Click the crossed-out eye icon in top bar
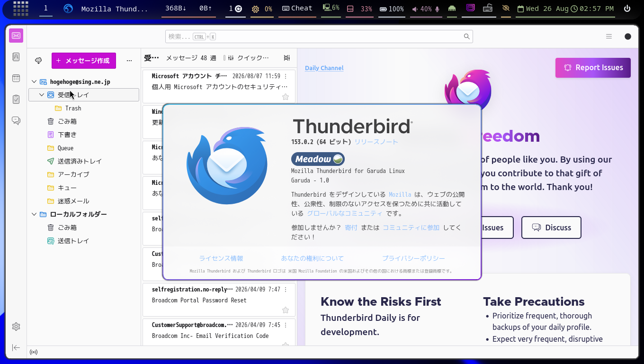Image resolution: width=644 pixels, height=364 pixels. pyautogui.click(x=506, y=9)
